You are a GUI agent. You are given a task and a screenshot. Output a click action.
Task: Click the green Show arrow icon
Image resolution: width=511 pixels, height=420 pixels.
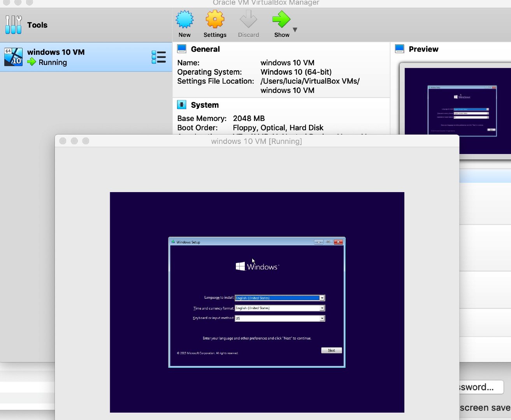pyautogui.click(x=281, y=19)
